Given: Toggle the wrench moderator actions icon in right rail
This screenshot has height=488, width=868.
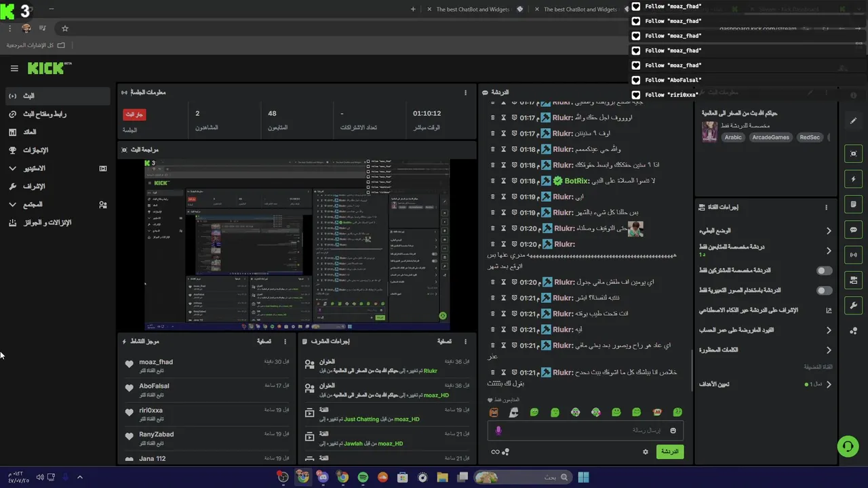Looking at the screenshot, I should tap(853, 306).
